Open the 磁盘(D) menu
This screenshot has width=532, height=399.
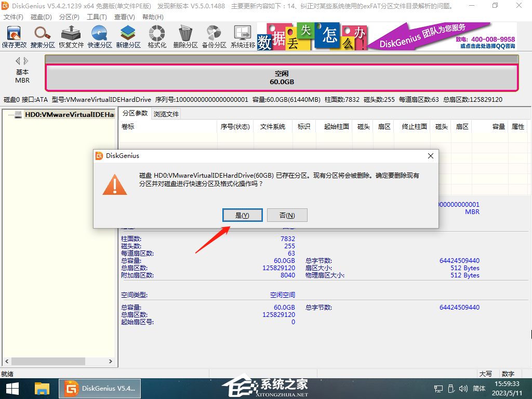pyautogui.click(x=41, y=17)
